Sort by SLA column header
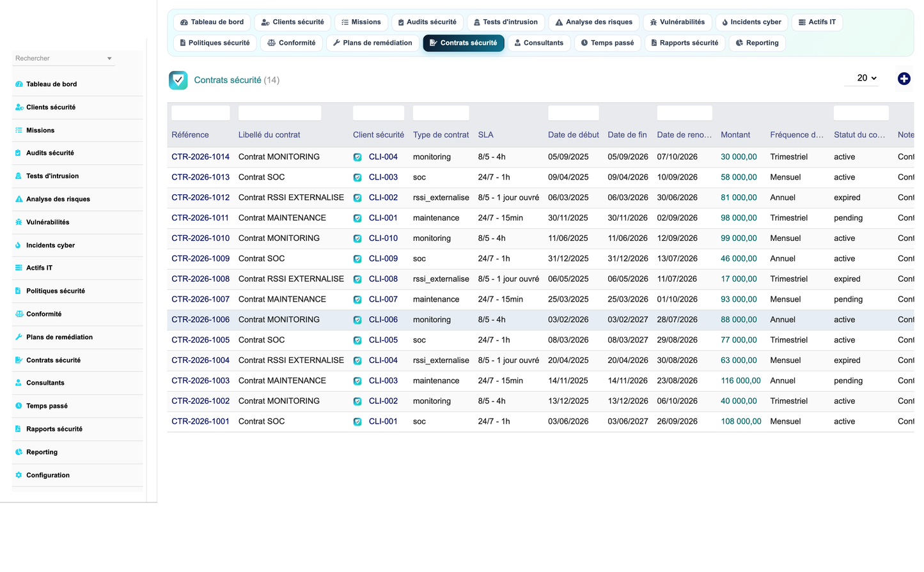924x572 pixels. (x=486, y=135)
